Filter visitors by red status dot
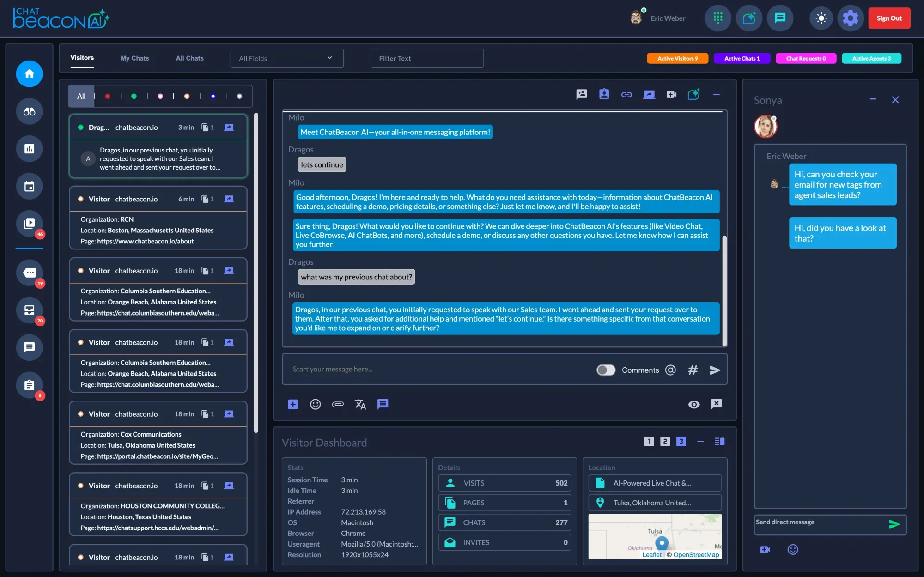 coord(108,96)
